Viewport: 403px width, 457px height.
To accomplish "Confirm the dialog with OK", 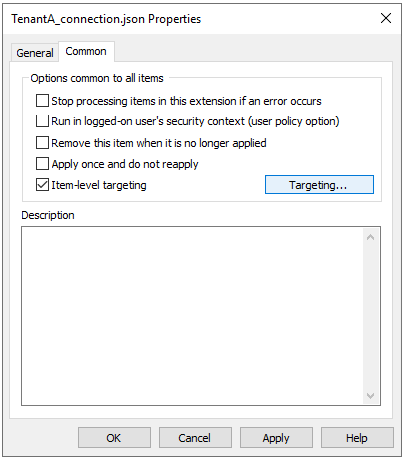I will pos(114,438).
